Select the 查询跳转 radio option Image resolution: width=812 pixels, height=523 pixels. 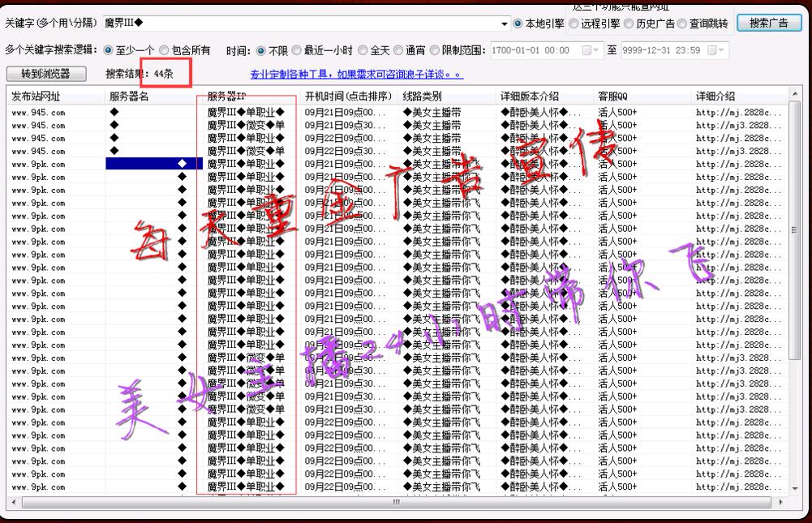tap(683, 24)
